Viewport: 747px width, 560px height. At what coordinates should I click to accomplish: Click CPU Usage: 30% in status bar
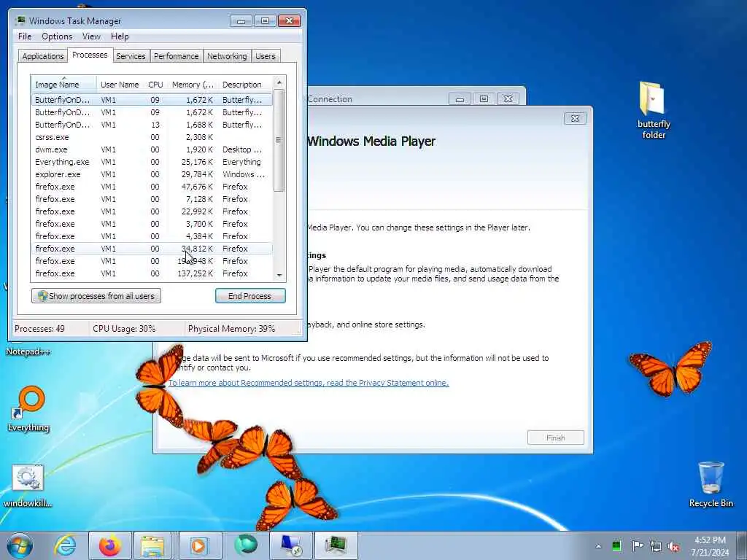pyautogui.click(x=124, y=329)
